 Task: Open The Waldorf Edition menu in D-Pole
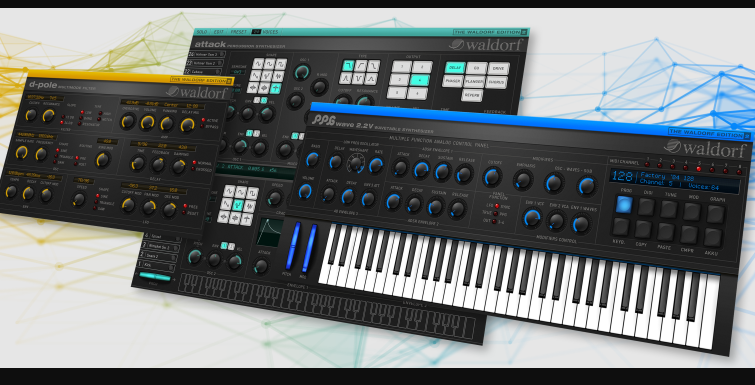(202, 80)
